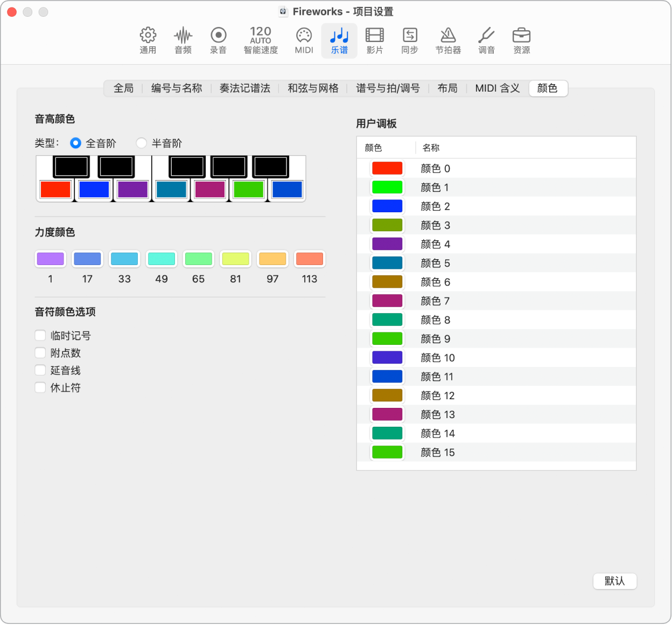The image size is (672, 625).
Task: Click the last black key color swatch
Action: click(271, 166)
